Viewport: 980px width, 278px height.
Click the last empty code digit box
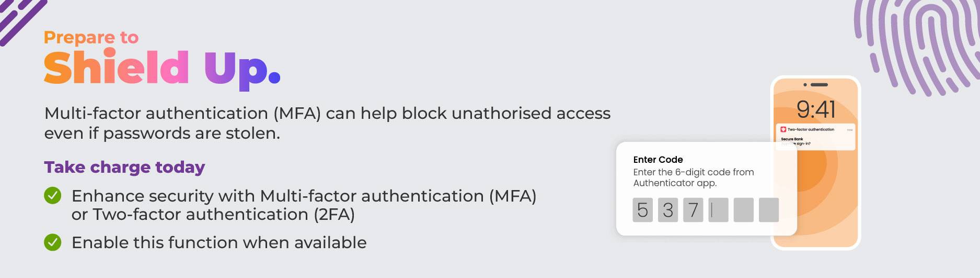point(768,210)
